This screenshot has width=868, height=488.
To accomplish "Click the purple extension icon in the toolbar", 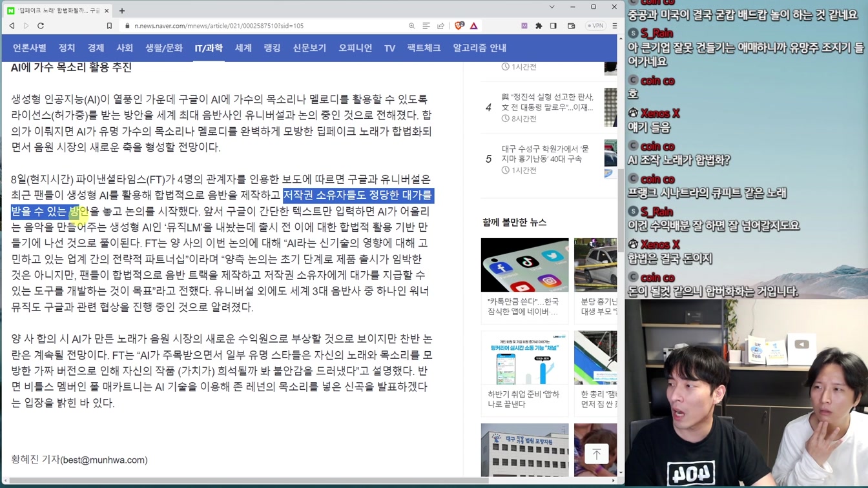I will click(524, 26).
